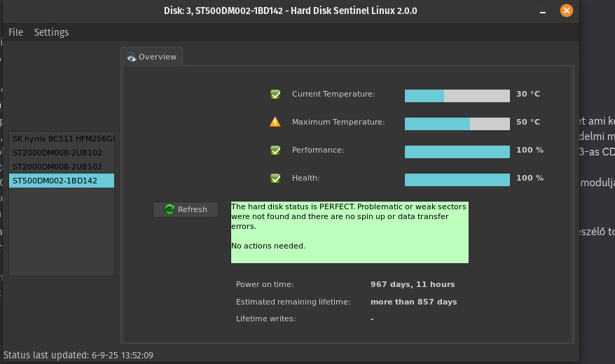
Task: Click the Status last updated text
Action: 78,355
